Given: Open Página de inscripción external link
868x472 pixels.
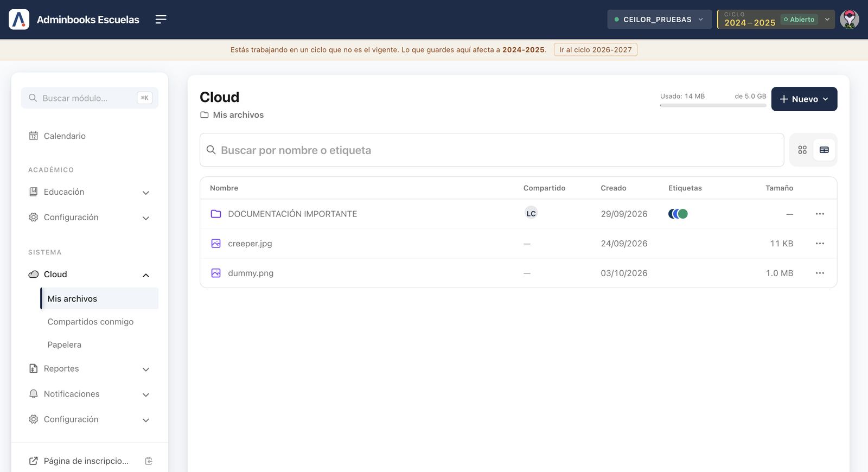Looking at the screenshot, I should point(79,461).
